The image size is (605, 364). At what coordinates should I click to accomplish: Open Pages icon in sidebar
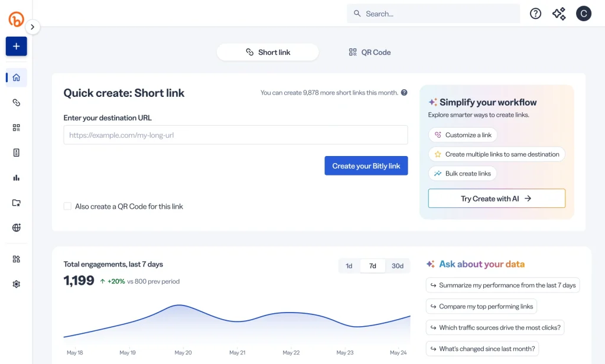click(16, 153)
